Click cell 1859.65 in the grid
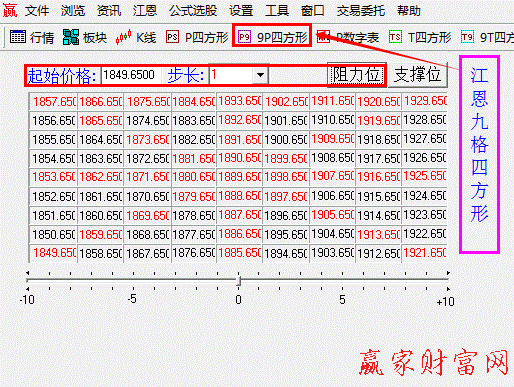Screen dimensions: 514x387 click(x=100, y=235)
